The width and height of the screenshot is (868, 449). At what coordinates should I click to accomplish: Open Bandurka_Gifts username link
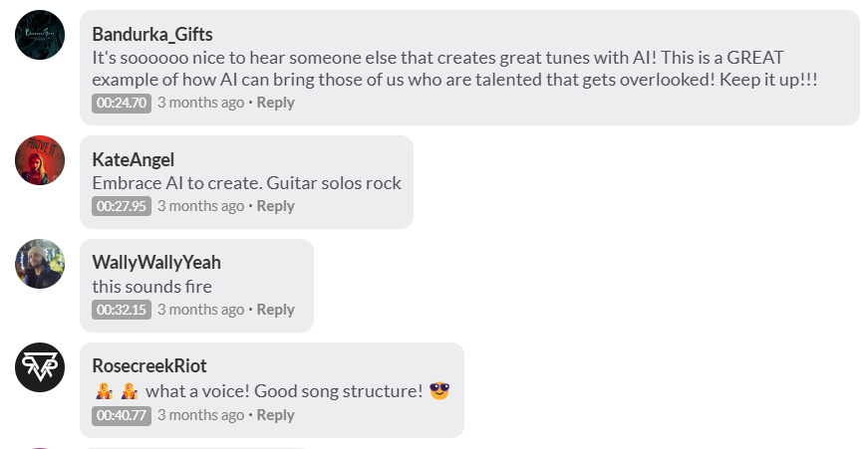point(151,35)
